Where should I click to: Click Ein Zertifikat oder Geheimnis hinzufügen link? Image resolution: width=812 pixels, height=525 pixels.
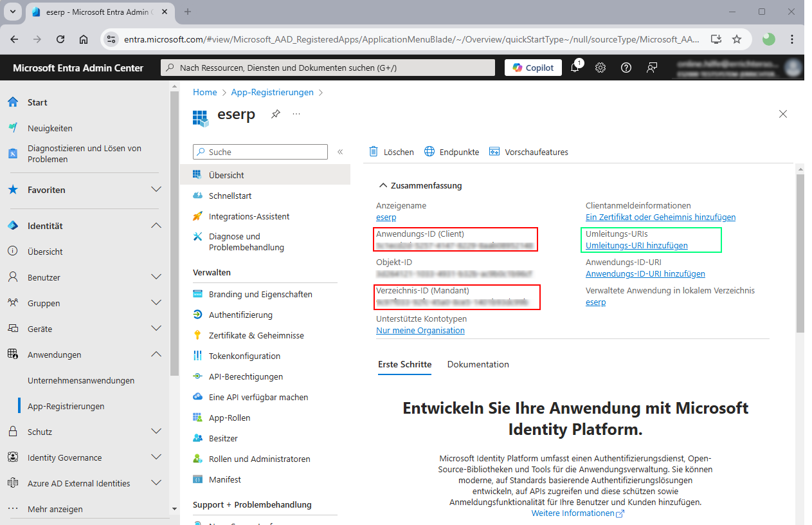(x=660, y=217)
